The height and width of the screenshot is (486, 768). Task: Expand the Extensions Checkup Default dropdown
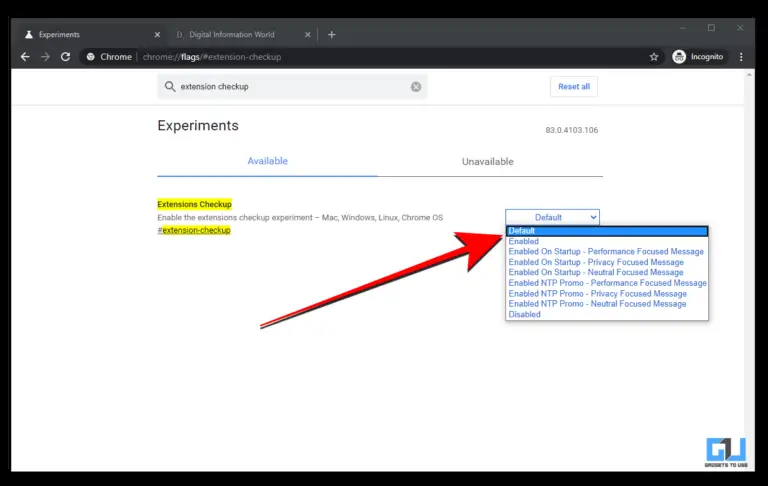pyautogui.click(x=552, y=217)
